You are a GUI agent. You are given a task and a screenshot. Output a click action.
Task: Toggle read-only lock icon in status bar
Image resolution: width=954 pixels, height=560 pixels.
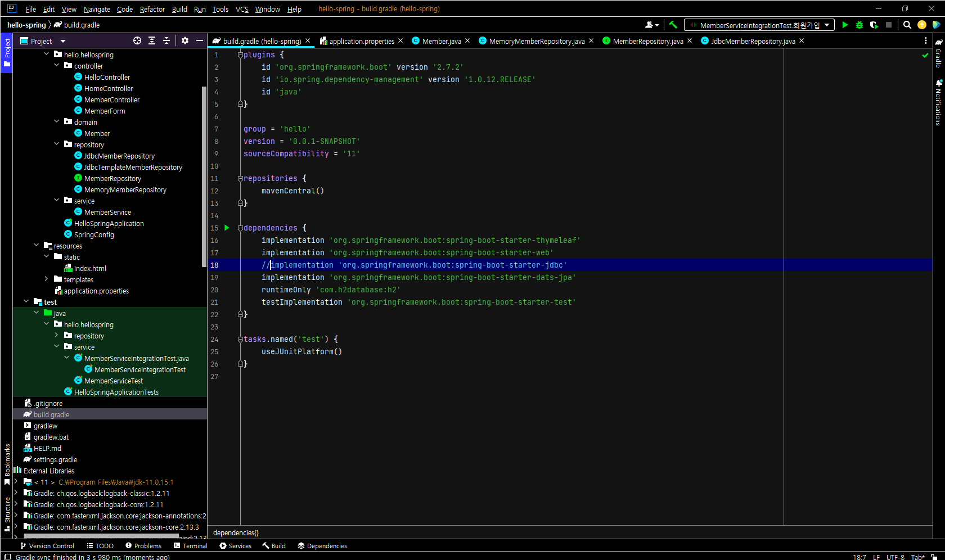(x=934, y=557)
